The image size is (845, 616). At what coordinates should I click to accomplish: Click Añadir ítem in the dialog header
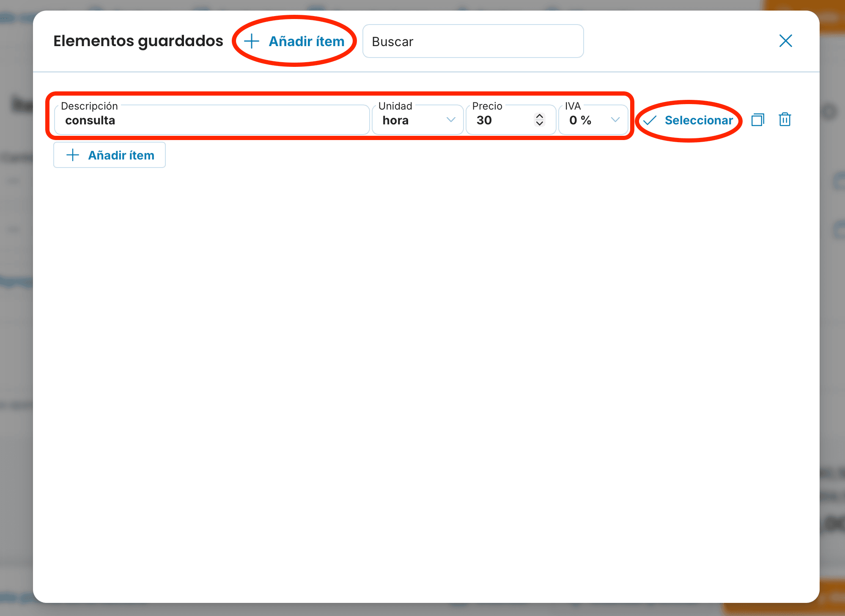point(294,41)
